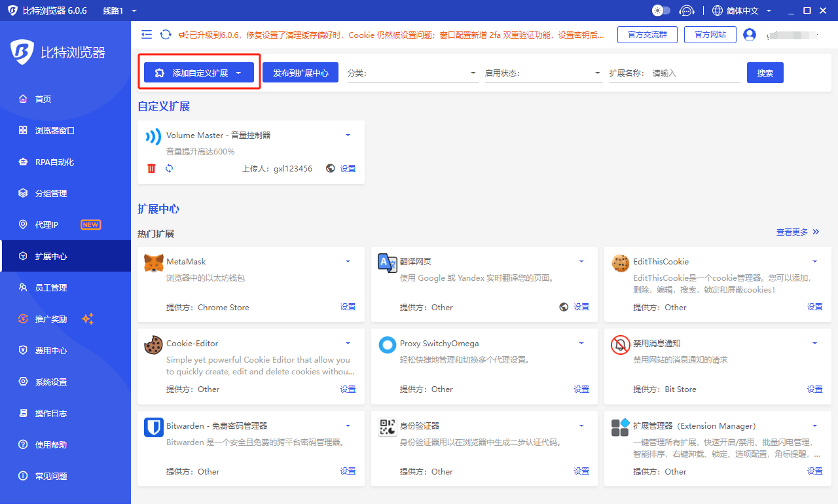
Task: Click the megaphone announcement icon
Action: pos(183,35)
